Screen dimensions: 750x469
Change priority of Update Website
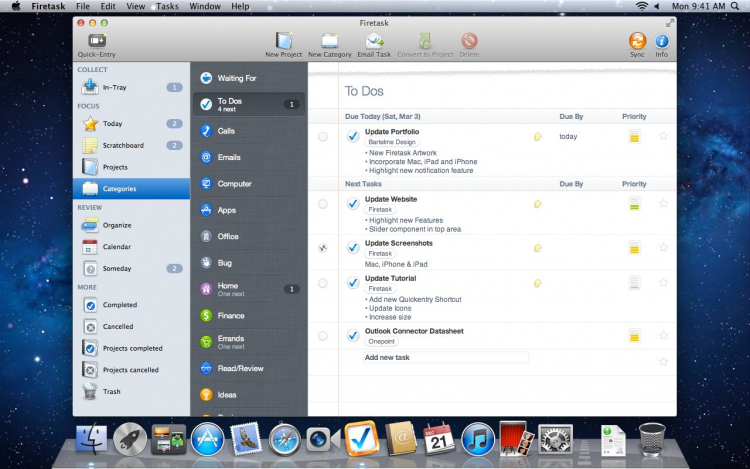coord(634,204)
